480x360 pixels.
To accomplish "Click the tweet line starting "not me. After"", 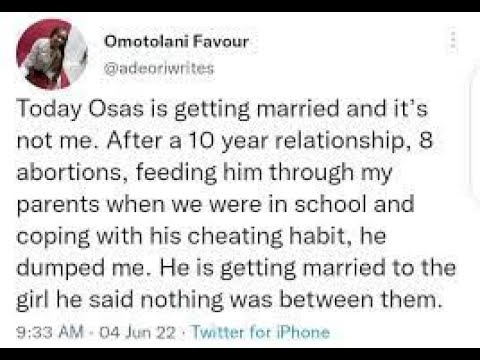I will click(x=225, y=140).
